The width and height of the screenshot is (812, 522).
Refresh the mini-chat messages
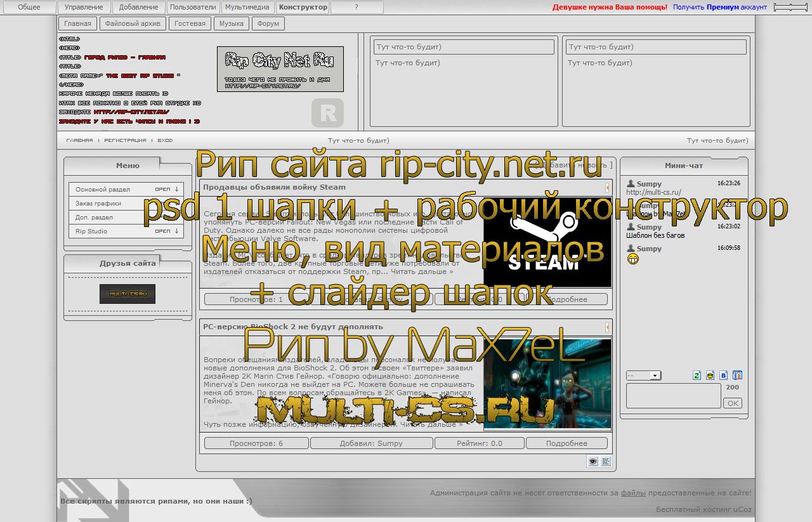click(x=697, y=375)
